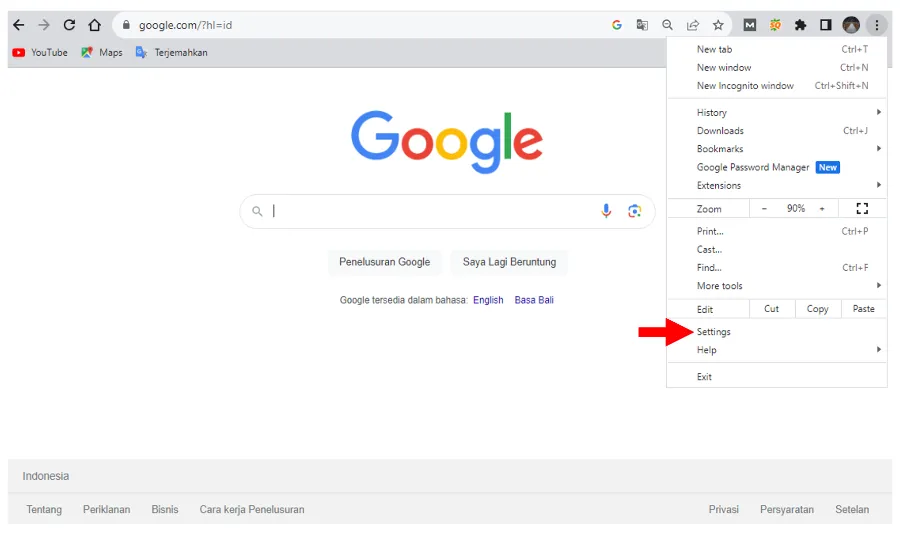Viewport: 900px width, 552px height.
Task: Click the Google G icon in address bar
Action: (x=617, y=25)
